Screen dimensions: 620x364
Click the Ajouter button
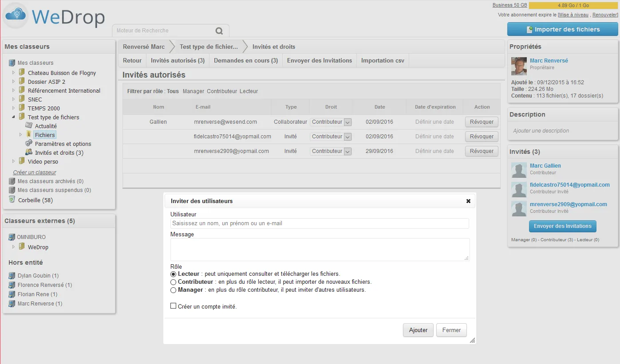tap(418, 330)
